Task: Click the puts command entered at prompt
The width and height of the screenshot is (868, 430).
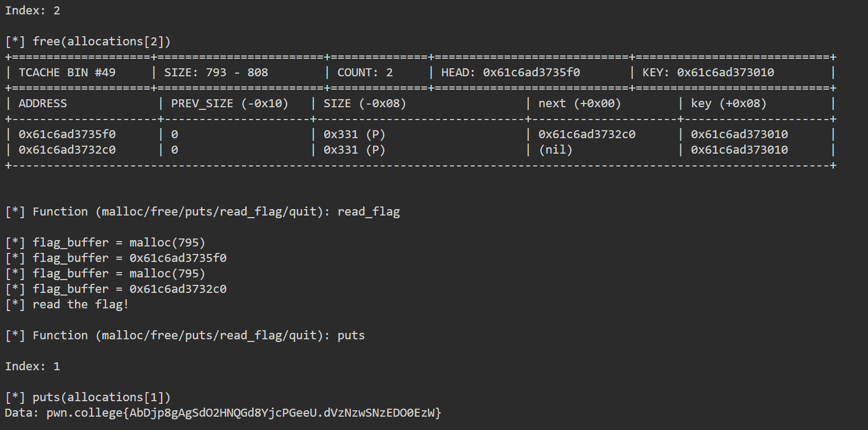Action: pyautogui.click(x=351, y=336)
